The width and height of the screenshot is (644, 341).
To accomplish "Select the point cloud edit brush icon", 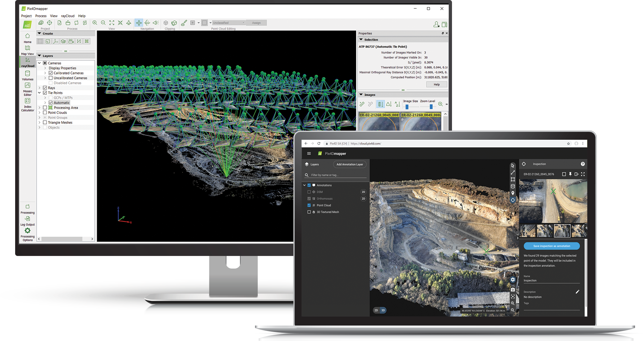I will 184,23.
